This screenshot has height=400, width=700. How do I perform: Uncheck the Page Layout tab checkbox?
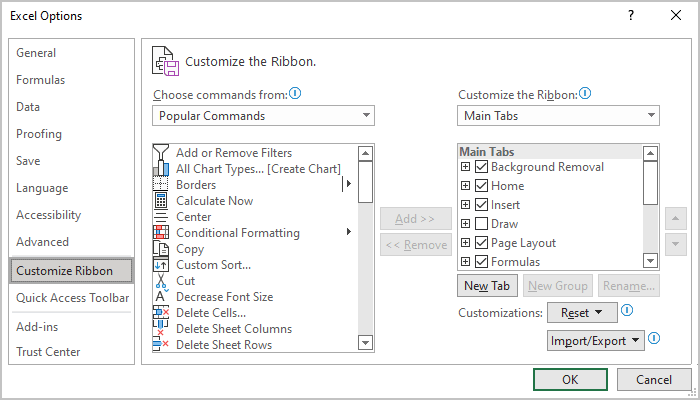[x=481, y=243]
